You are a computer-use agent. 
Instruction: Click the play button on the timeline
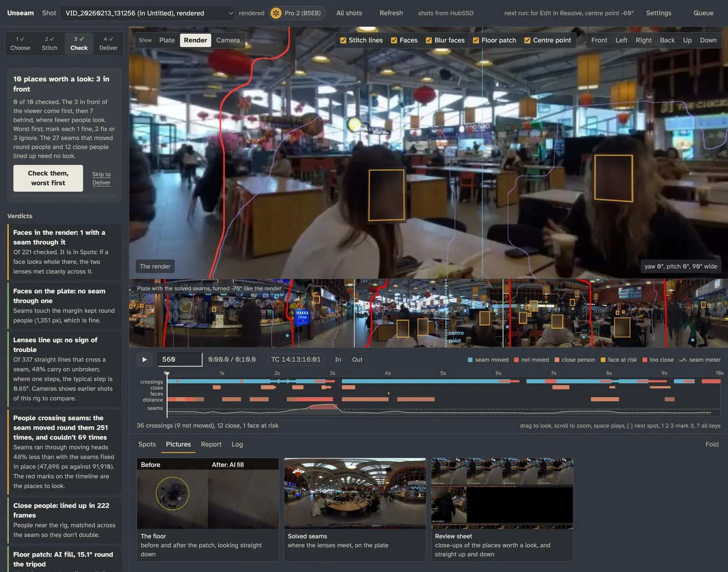coord(145,359)
